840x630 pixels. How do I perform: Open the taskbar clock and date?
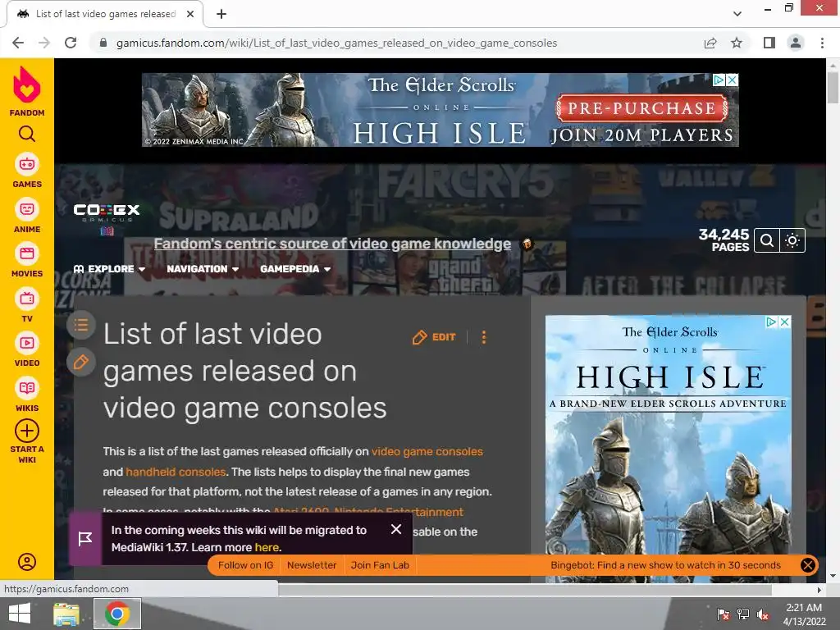point(804,614)
